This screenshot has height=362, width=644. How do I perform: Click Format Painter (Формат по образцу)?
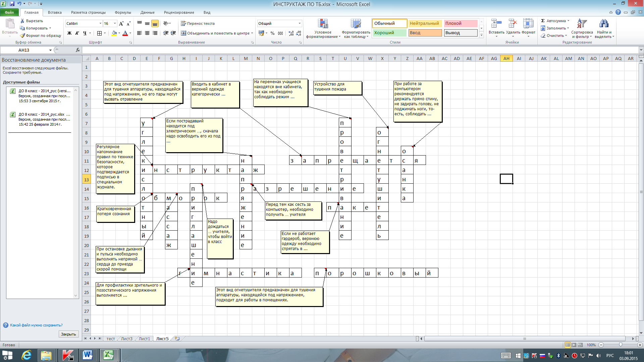[40, 36]
